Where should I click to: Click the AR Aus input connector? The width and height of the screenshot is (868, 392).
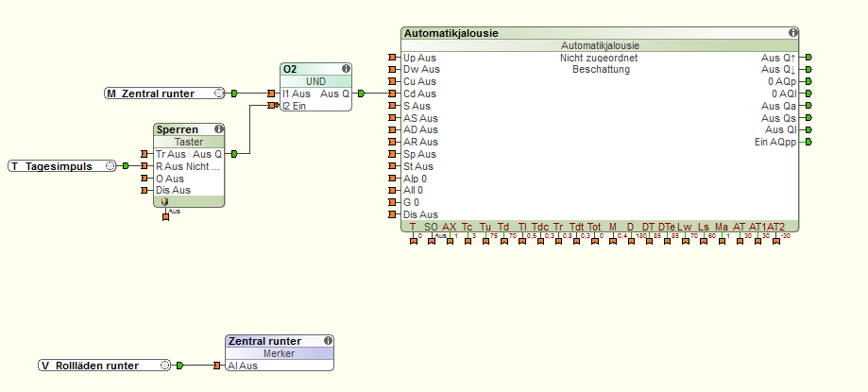pyautogui.click(x=393, y=142)
